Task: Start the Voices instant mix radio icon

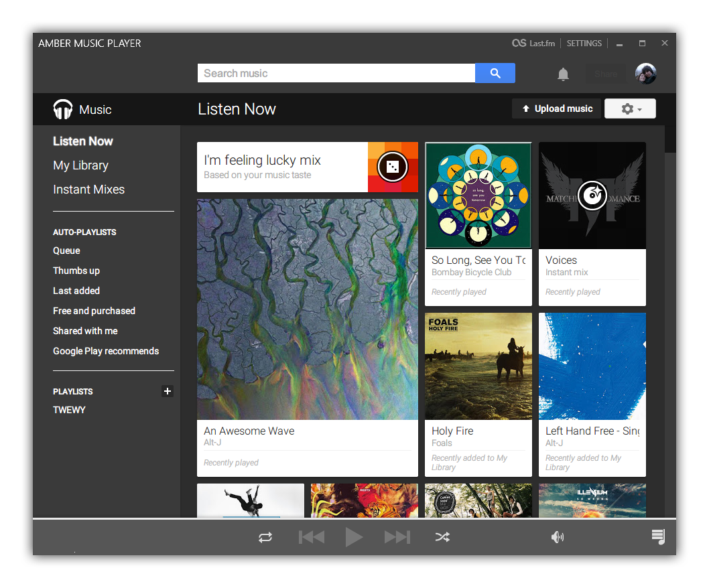Action: (592, 196)
